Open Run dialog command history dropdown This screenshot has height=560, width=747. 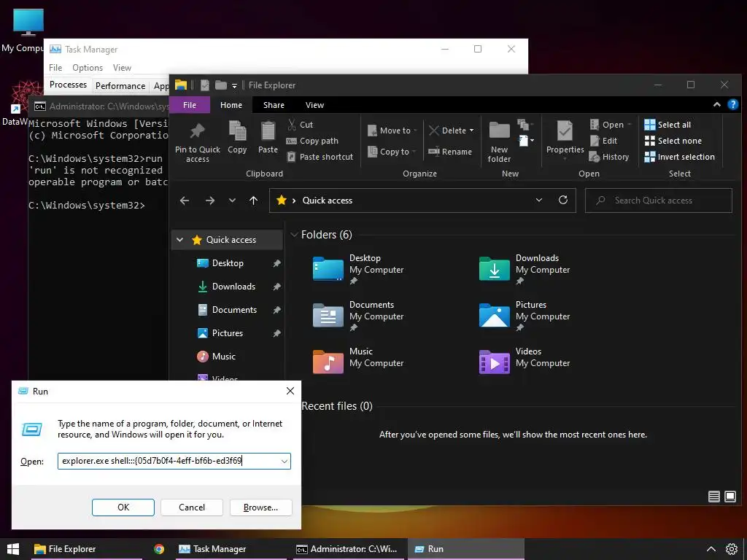[x=285, y=461]
